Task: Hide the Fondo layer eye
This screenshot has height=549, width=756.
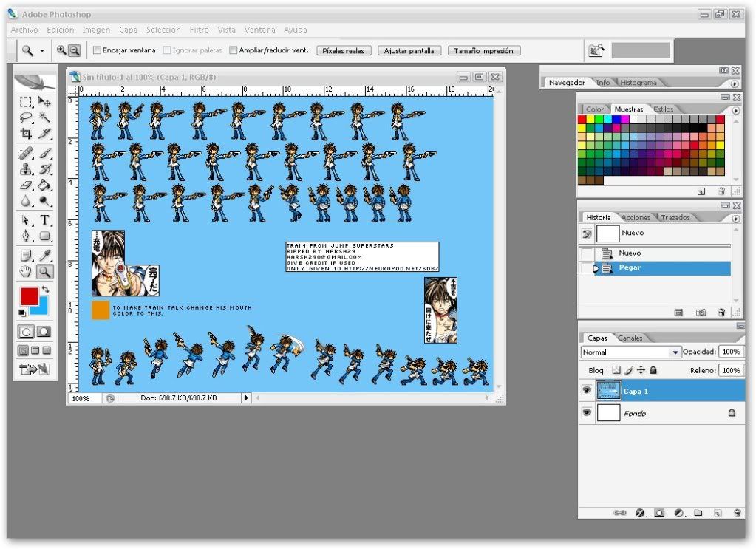Action: tap(586, 412)
